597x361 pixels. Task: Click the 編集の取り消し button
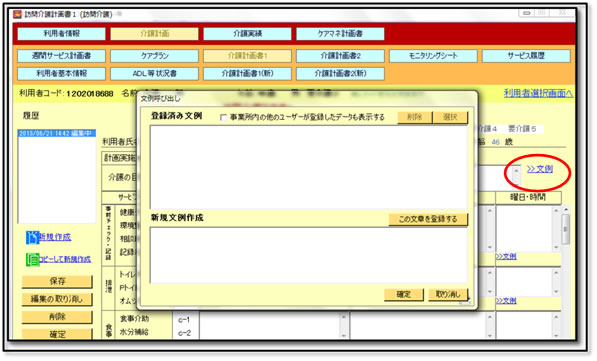57,299
